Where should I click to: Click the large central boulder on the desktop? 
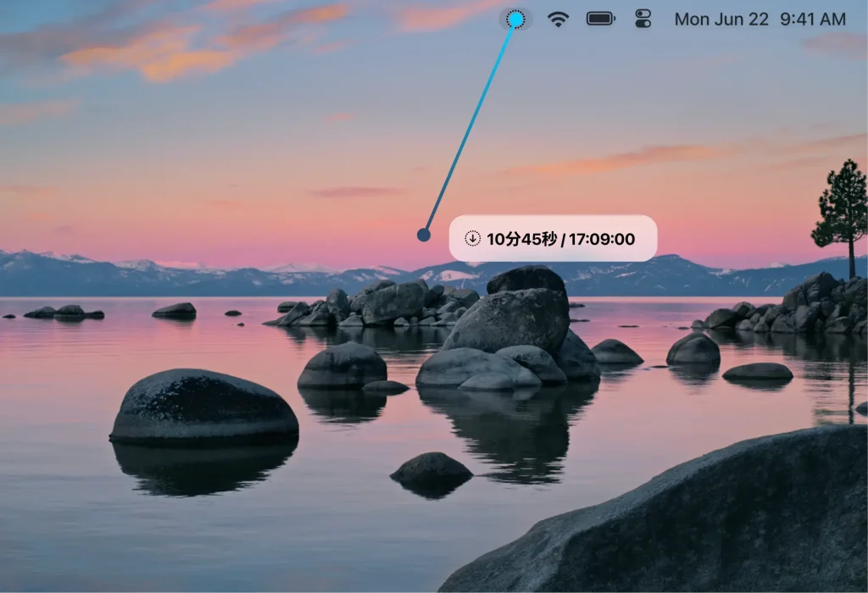(507, 320)
